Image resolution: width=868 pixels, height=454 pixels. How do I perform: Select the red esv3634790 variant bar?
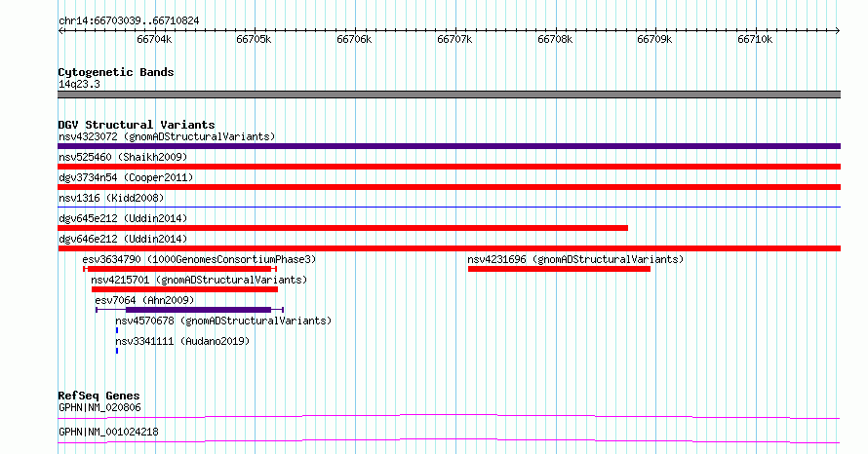point(179,269)
